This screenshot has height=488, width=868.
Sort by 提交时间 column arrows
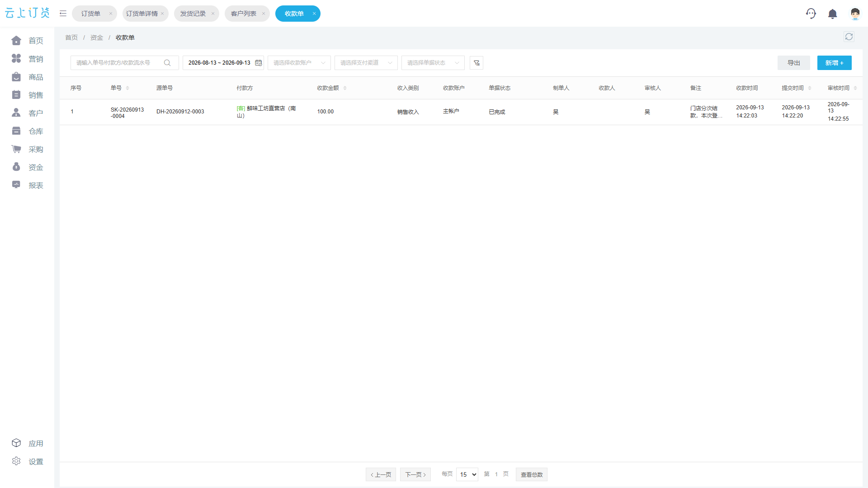coord(810,88)
